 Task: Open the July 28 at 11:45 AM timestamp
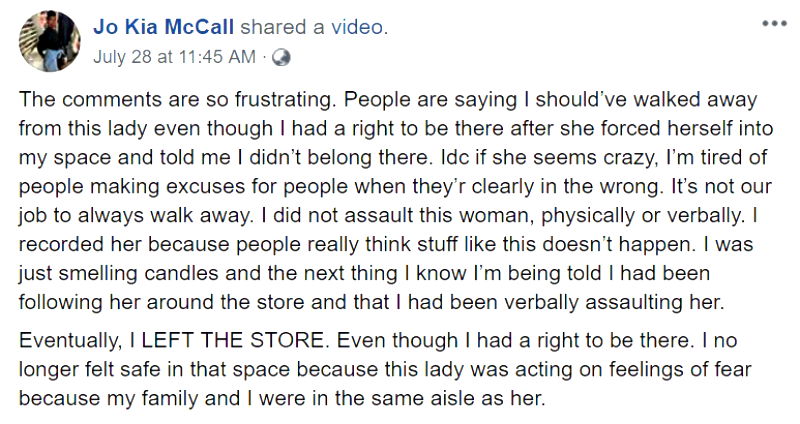click(174, 57)
